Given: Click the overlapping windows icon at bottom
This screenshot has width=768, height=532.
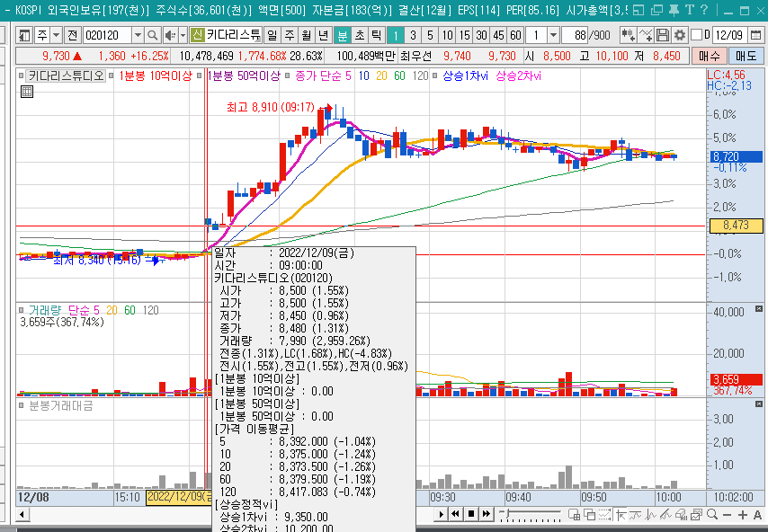Looking at the screenshot, I should tap(590, 514).
